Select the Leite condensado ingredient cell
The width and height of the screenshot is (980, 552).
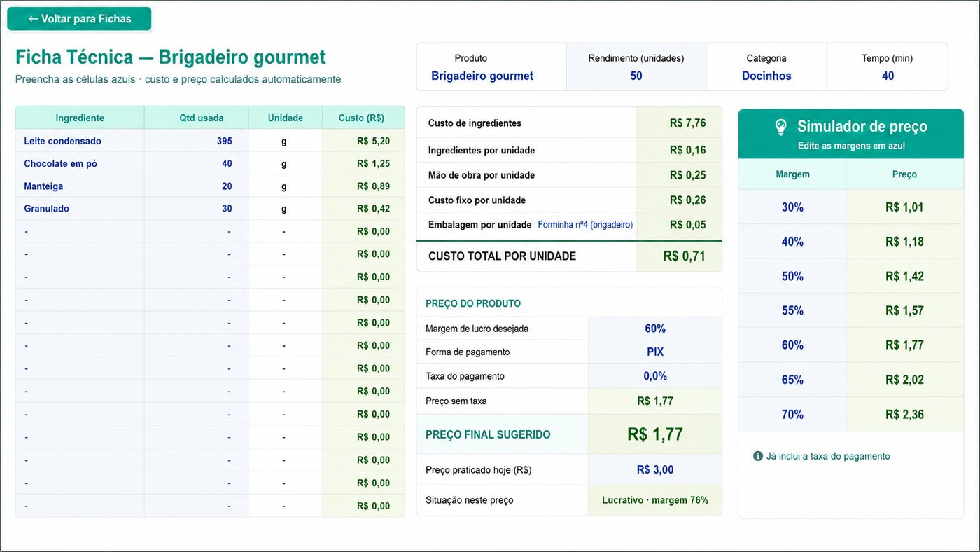click(80, 141)
